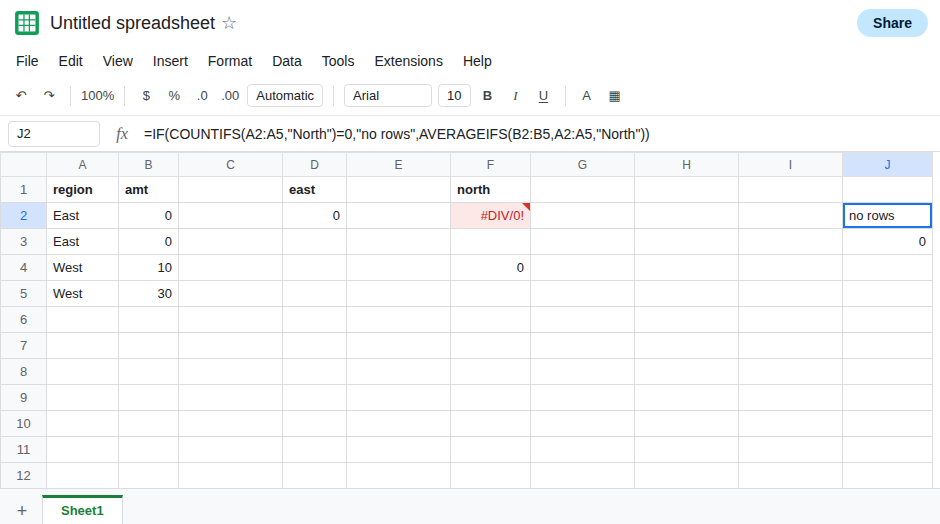Image resolution: width=940 pixels, height=524 pixels.
Task: Click the Untitled spreadsheet title
Action: pyautogui.click(x=132, y=23)
